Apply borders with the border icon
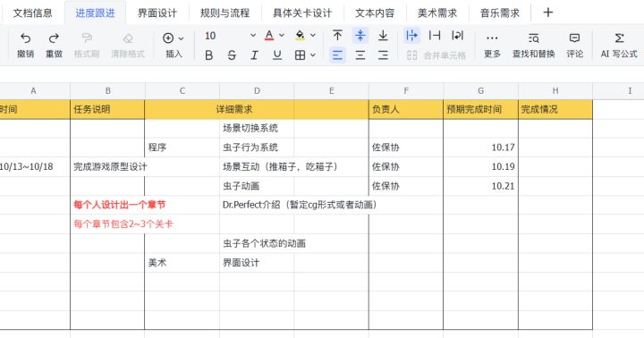Viewport: 644px width, 338px height. click(300, 55)
